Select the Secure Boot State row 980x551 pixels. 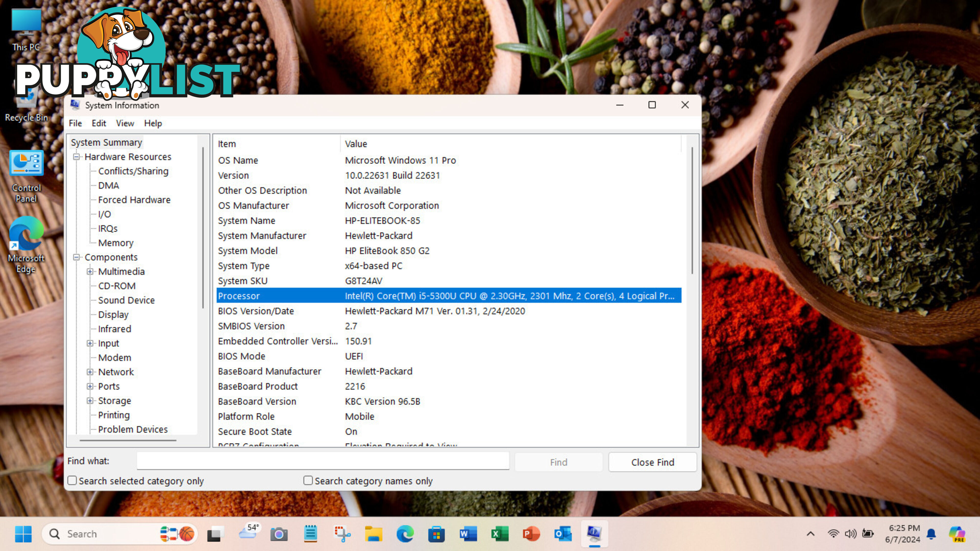pos(449,432)
